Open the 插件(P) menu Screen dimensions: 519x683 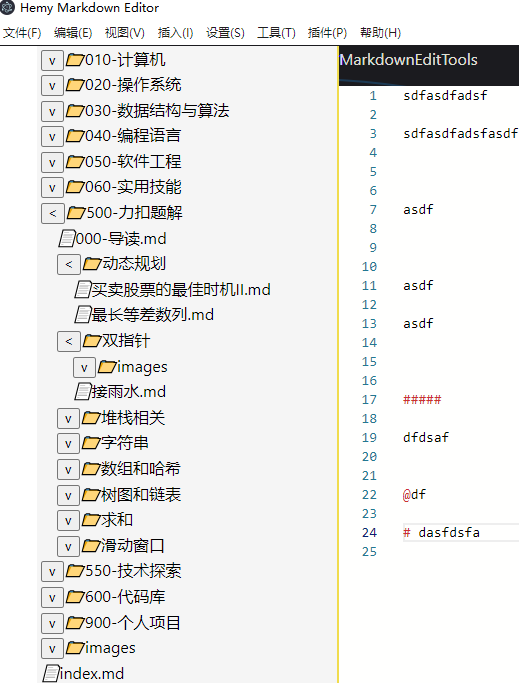(x=327, y=33)
